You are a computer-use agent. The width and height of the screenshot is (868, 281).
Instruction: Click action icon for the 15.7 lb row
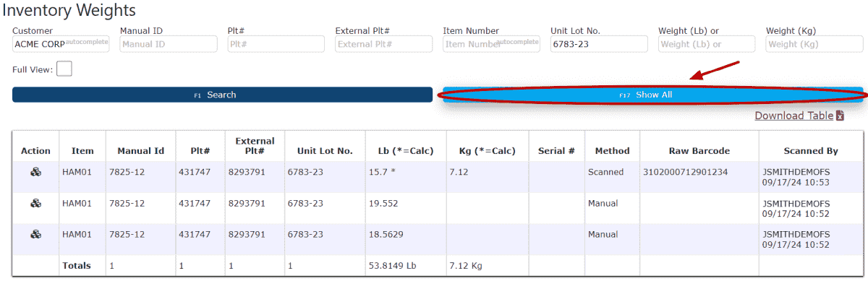tap(35, 172)
